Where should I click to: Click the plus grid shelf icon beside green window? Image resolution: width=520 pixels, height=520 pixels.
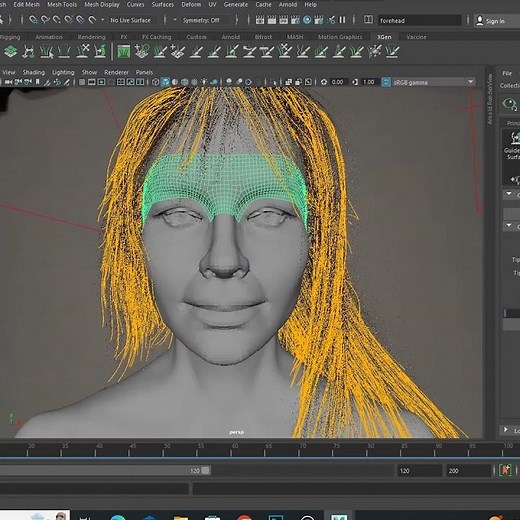(142, 51)
